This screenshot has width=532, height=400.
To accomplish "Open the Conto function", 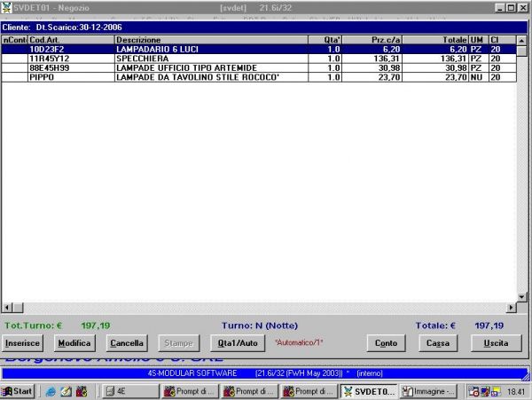I will (x=386, y=342).
